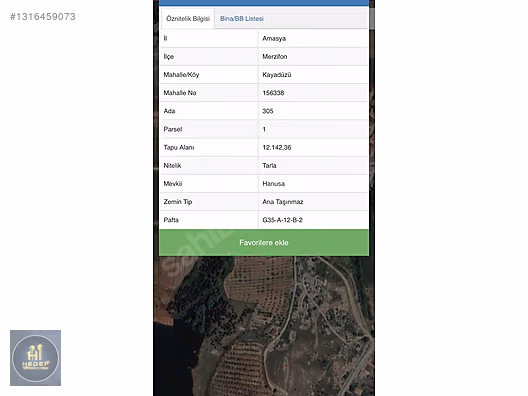Select the Ada value 305
Image resolution: width=528 pixels, height=396 pixels.
click(268, 111)
